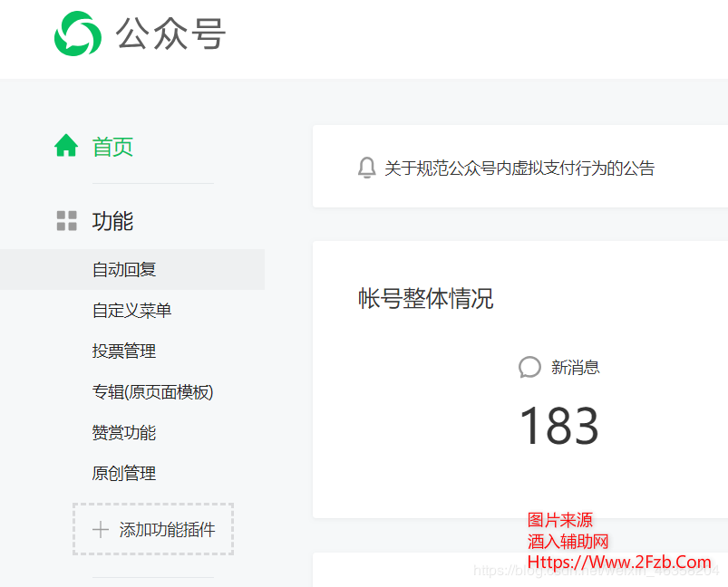Image resolution: width=728 pixels, height=587 pixels.
Task: Go to 首页 in the sidebar
Action: [112, 147]
